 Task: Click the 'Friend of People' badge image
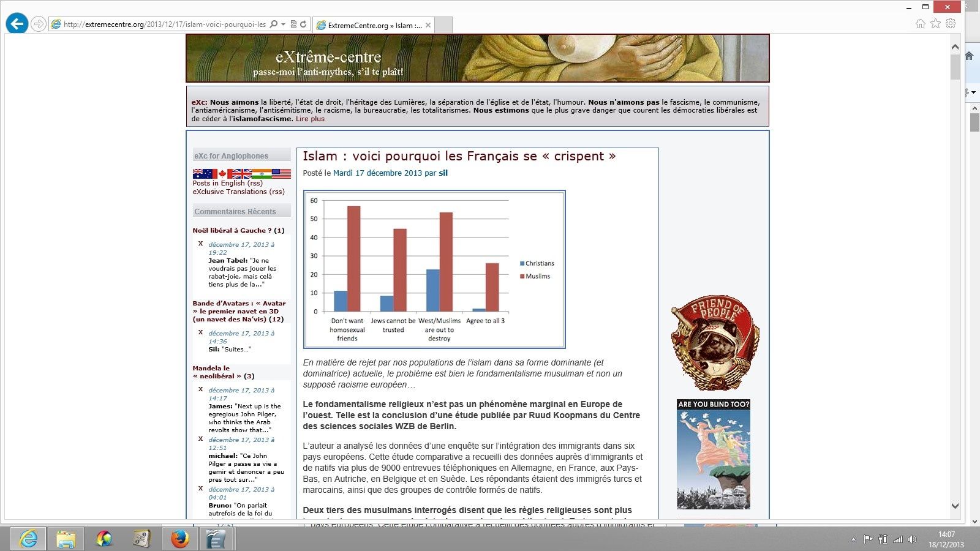[715, 343]
